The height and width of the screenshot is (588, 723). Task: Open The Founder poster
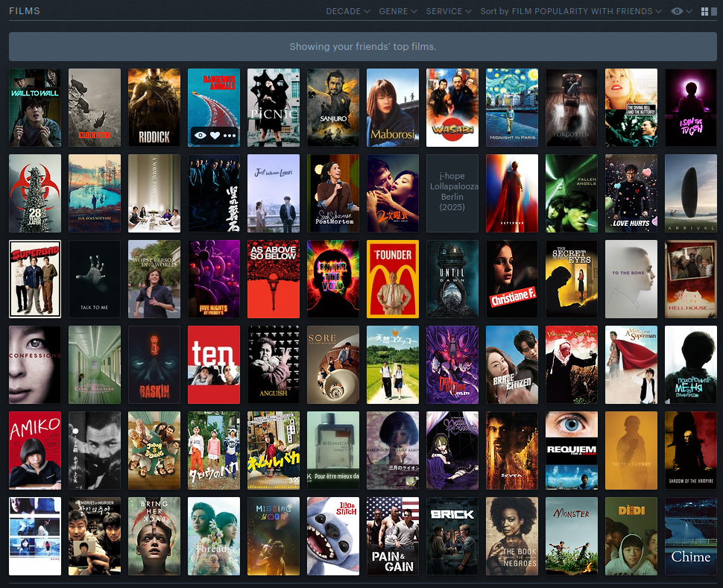point(393,279)
